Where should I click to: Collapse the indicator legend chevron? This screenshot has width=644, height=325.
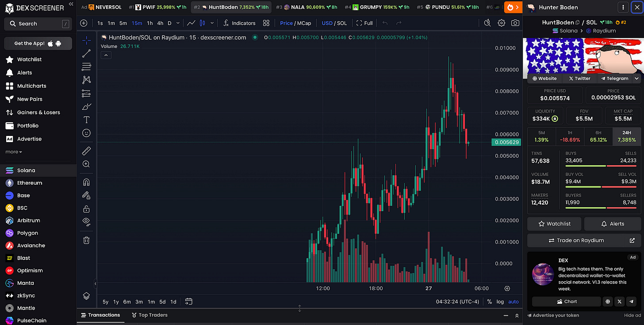pyautogui.click(x=106, y=55)
